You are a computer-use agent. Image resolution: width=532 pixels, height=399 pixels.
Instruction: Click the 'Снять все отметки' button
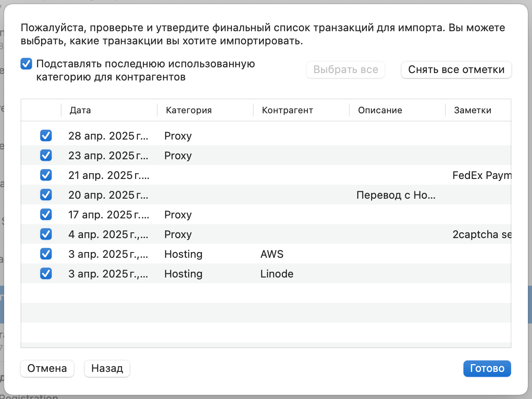456,70
